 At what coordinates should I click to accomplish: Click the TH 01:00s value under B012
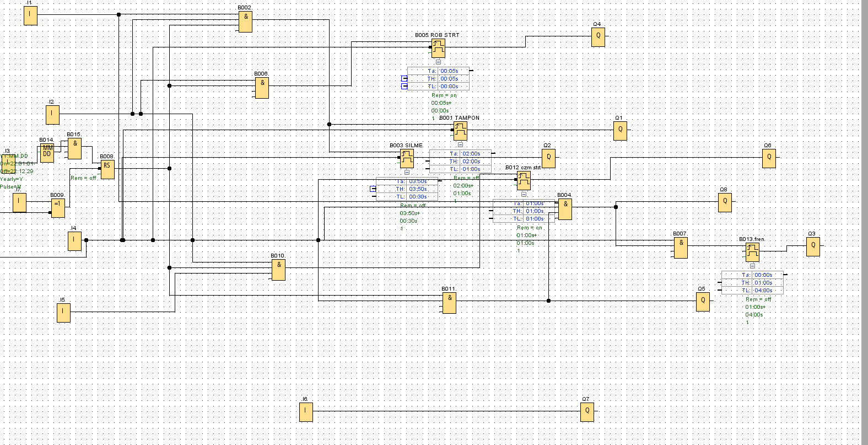point(535,211)
